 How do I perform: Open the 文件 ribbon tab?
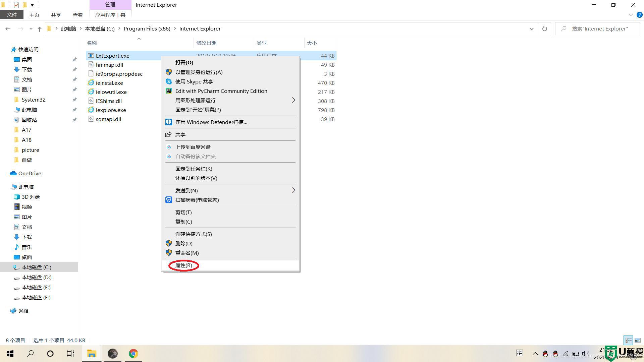(12, 15)
